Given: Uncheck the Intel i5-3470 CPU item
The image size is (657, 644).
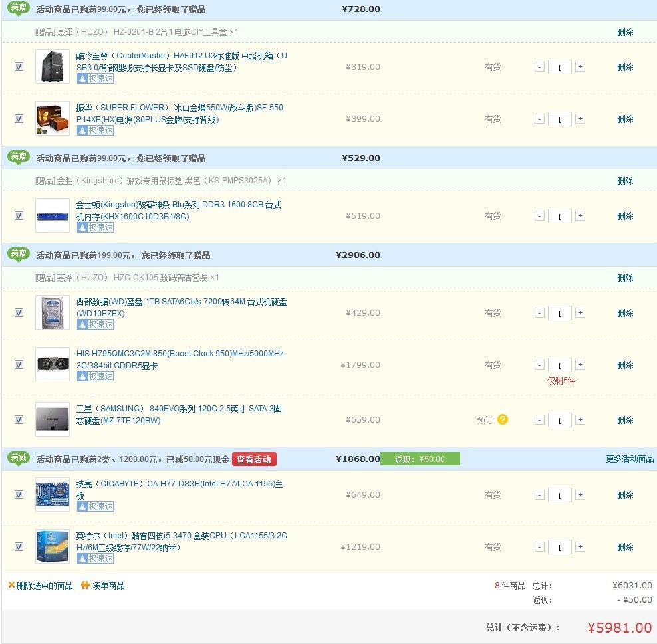Looking at the screenshot, I should pos(19,547).
